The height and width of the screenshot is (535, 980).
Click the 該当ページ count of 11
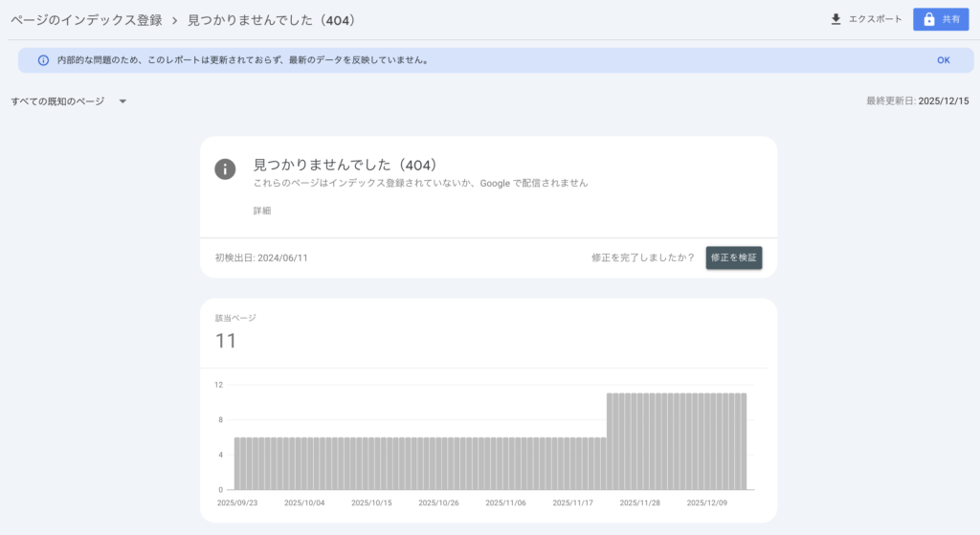click(x=226, y=341)
